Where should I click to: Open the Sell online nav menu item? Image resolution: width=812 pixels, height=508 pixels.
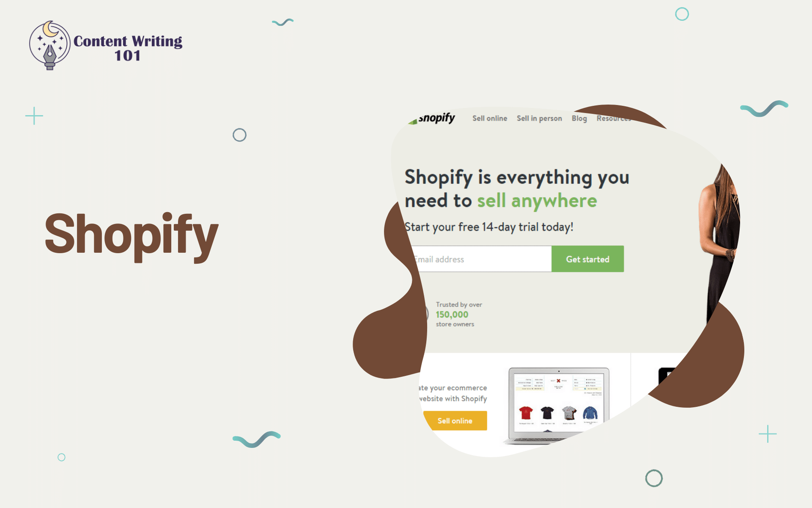click(x=490, y=119)
